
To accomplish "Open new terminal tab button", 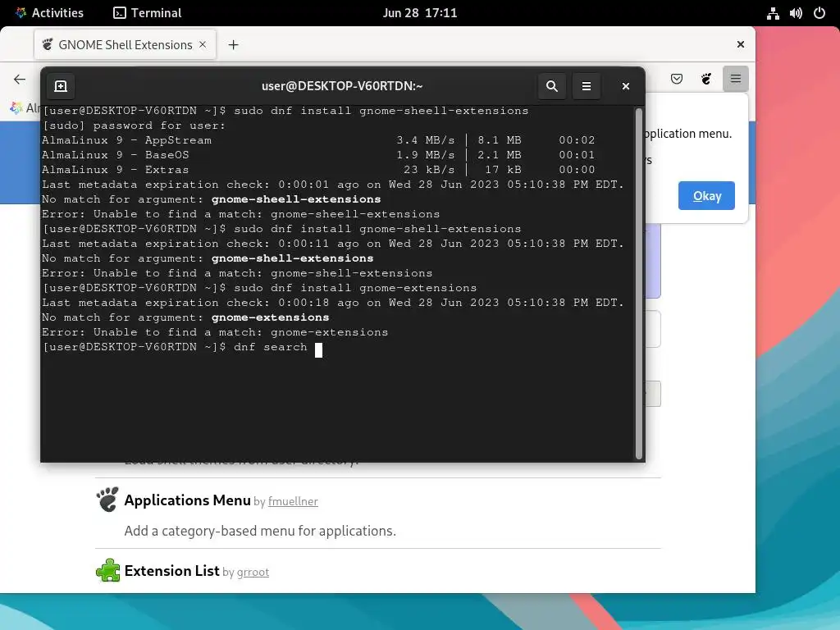I will (x=61, y=85).
